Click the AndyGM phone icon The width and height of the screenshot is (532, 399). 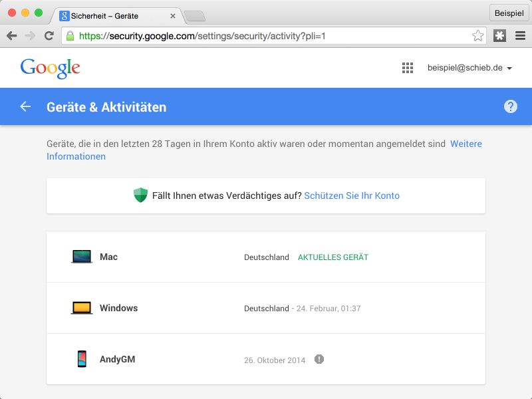pos(82,359)
